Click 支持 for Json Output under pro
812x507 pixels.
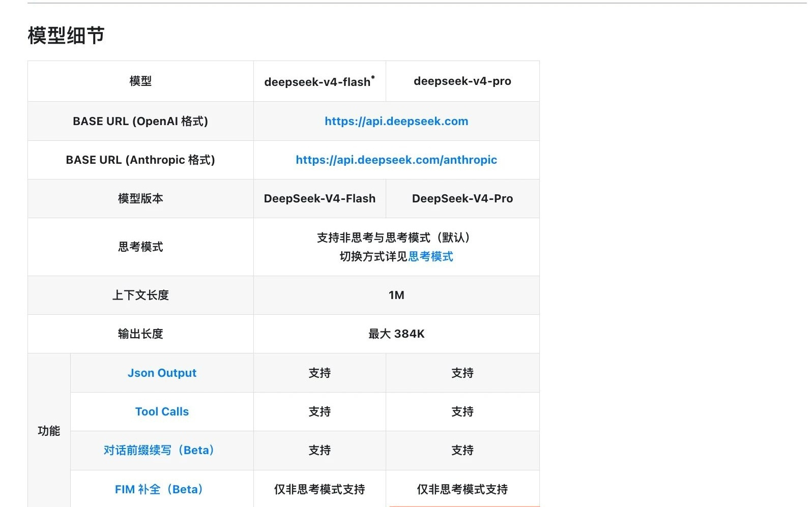coord(462,373)
